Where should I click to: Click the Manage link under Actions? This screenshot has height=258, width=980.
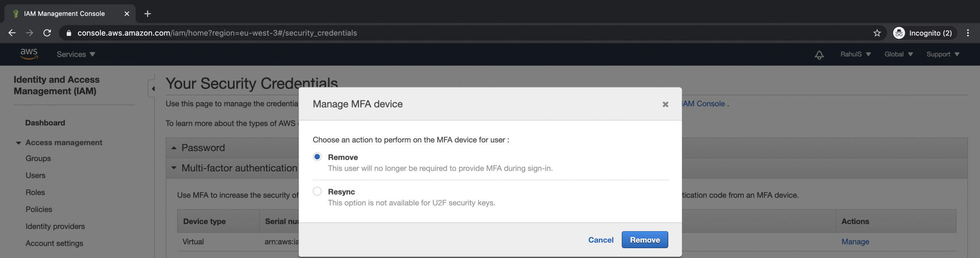coord(855,242)
